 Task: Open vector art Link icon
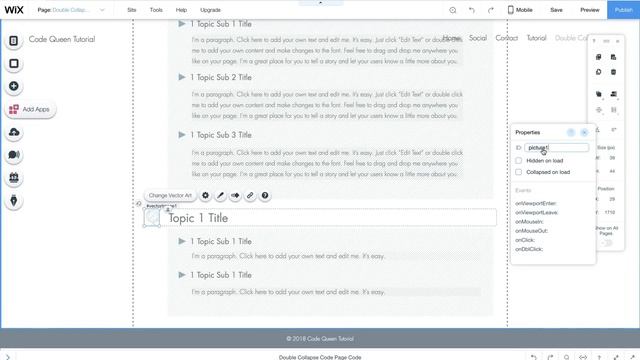coord(250,196)
